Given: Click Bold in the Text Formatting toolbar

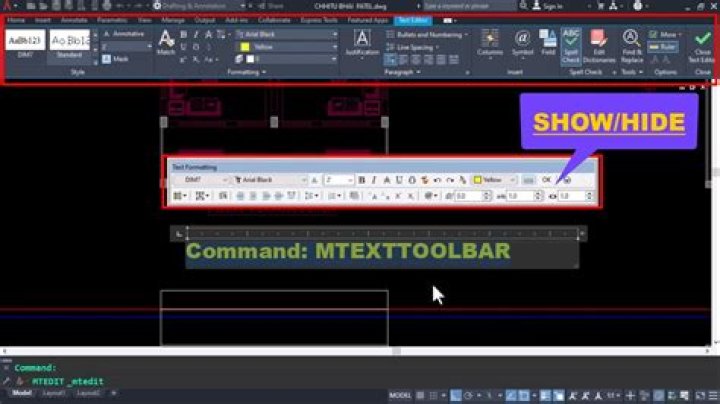Looking at the screenshot, I should [362, 180].
